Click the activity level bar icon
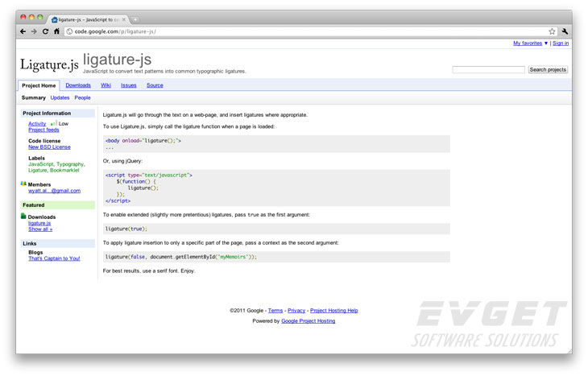This screenshot has height=376, width=588. click(x=54, y=123)
